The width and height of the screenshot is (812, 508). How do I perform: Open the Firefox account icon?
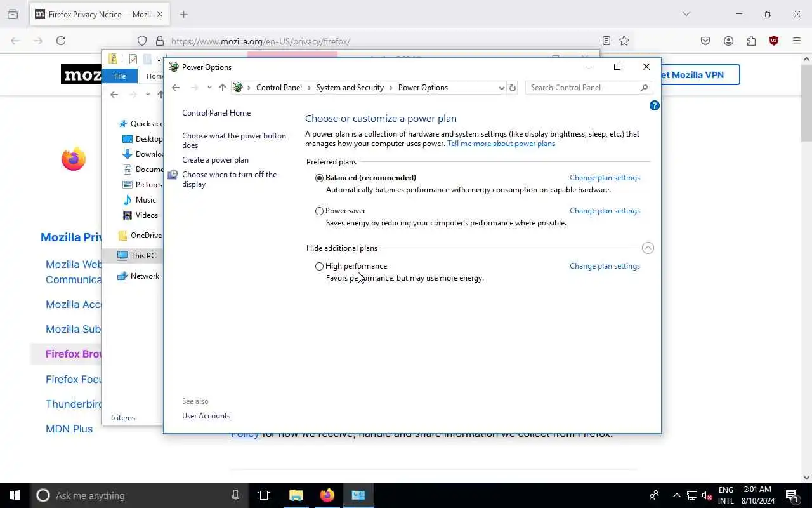point(728,41)
